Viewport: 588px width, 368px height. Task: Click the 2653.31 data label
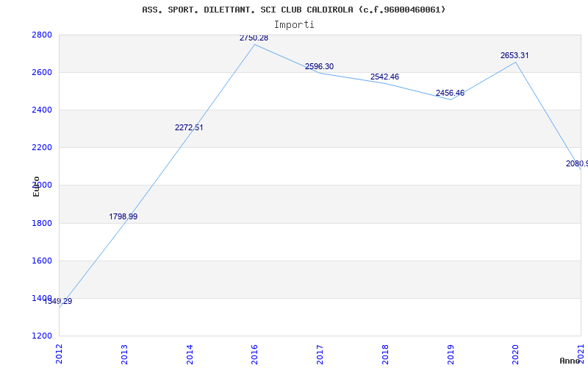tap(514, 56)
